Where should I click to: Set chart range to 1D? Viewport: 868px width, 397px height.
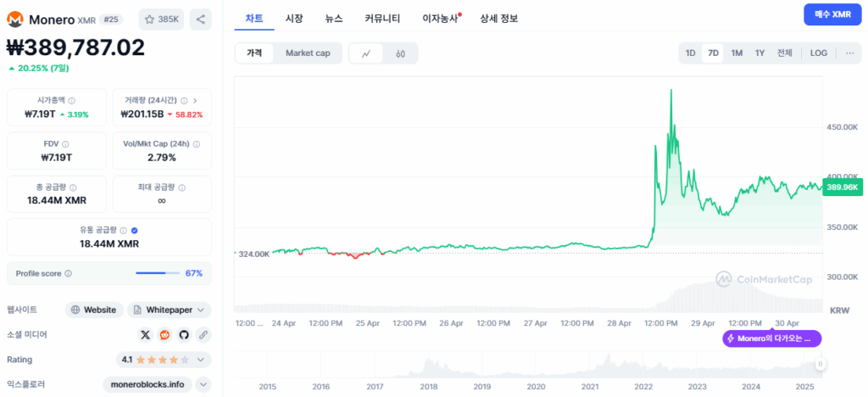click(690, 53)
